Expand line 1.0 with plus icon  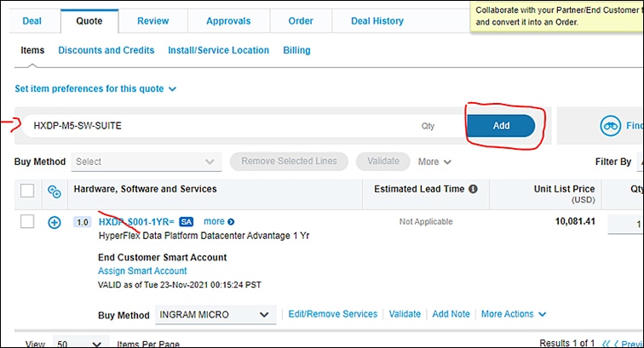[x=55, y=222]
